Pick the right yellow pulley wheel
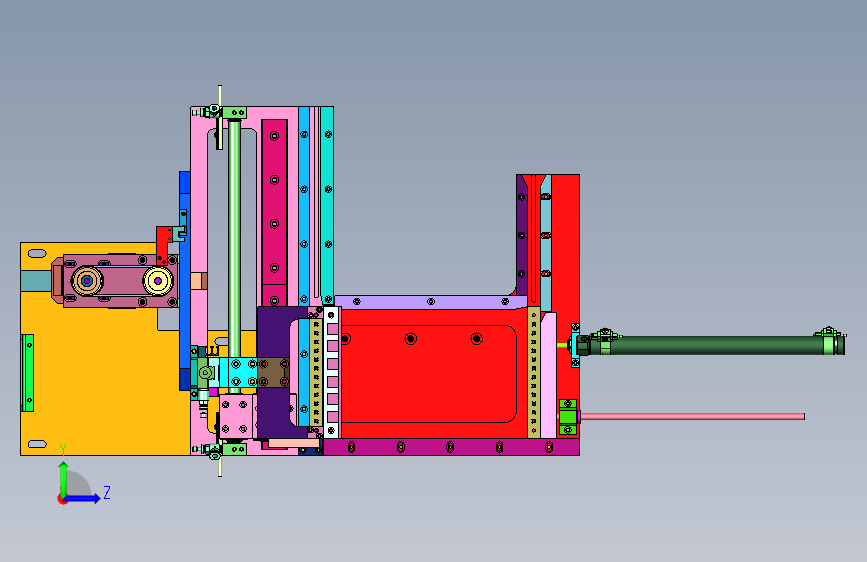This screenshot has width=867, height=562. coord(158,281)
